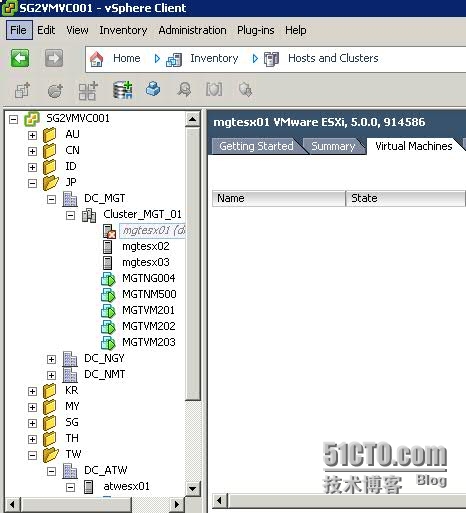Open the Help menu

296,30
